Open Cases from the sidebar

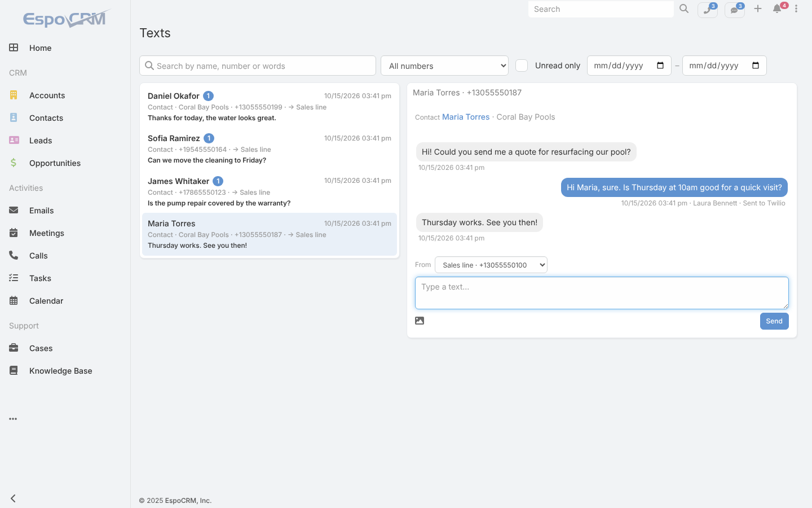tap(65, 348)
